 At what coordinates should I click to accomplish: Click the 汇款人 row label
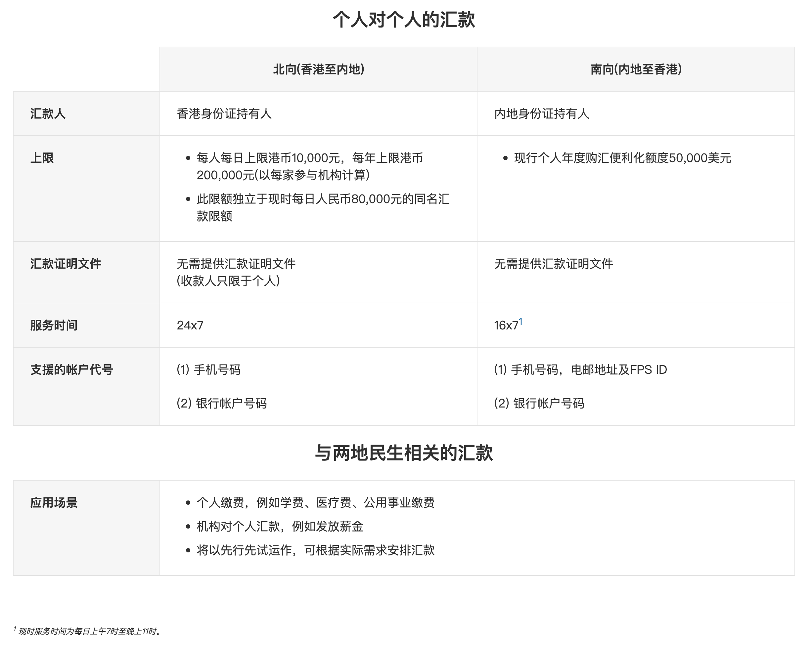(48, 113)
